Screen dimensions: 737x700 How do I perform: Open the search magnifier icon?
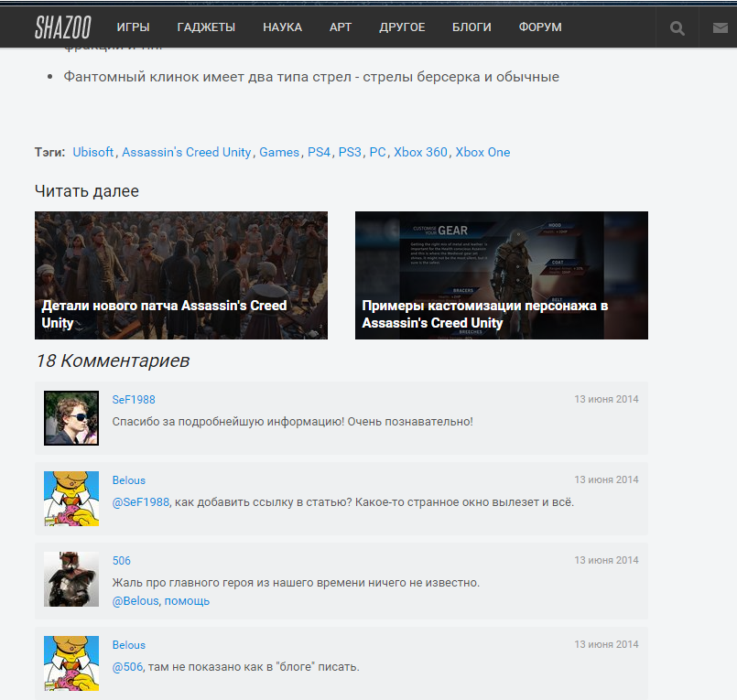click(677, 28)
